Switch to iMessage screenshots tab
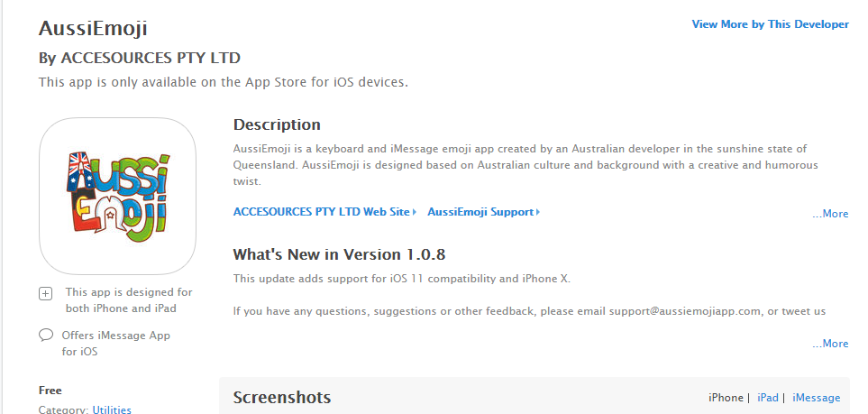Viewport: 868px width, 414px height. pos(816,398)
